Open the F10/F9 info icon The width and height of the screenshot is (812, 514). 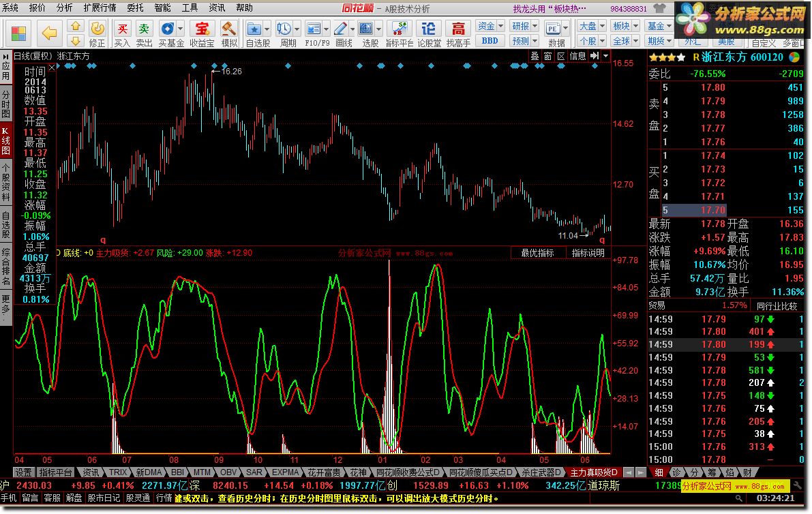point(314,29)
